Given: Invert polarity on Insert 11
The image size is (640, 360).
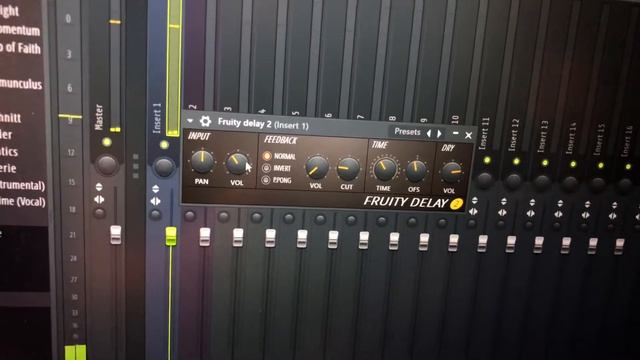Looking at the screenshot, I should click(x=474, y=200).
